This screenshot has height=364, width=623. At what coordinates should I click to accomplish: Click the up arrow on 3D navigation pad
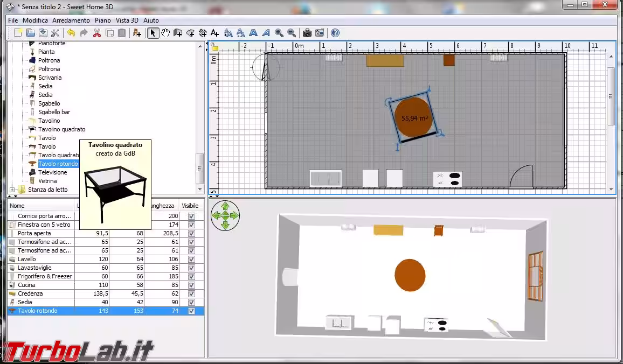point(225,206)
